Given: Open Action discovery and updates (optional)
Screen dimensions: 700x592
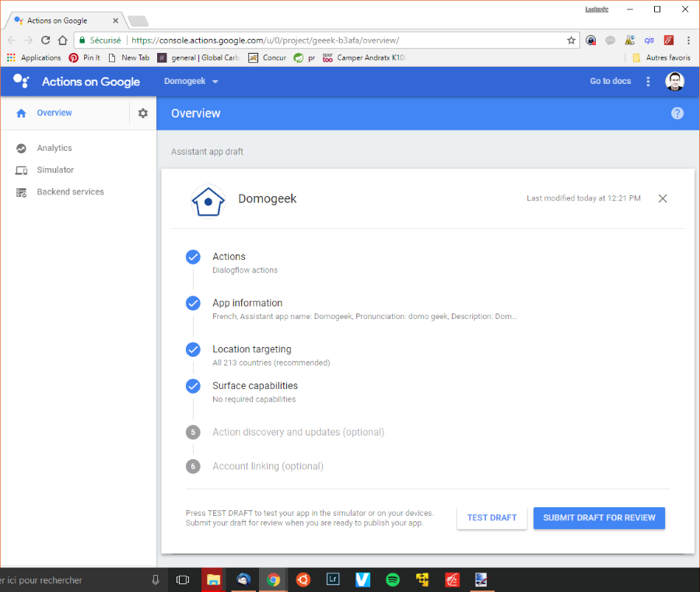Looking at the screenshot, I should 298,433.
